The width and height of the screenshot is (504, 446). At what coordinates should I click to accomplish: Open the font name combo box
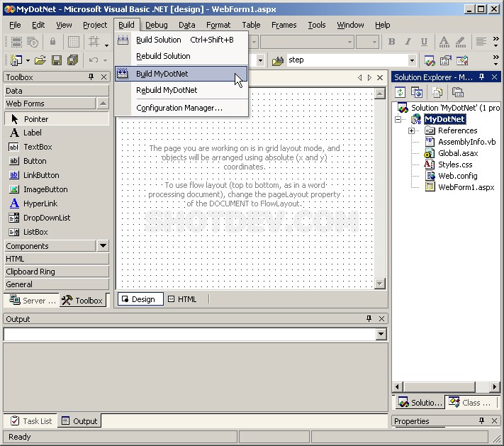coord(307,42)
